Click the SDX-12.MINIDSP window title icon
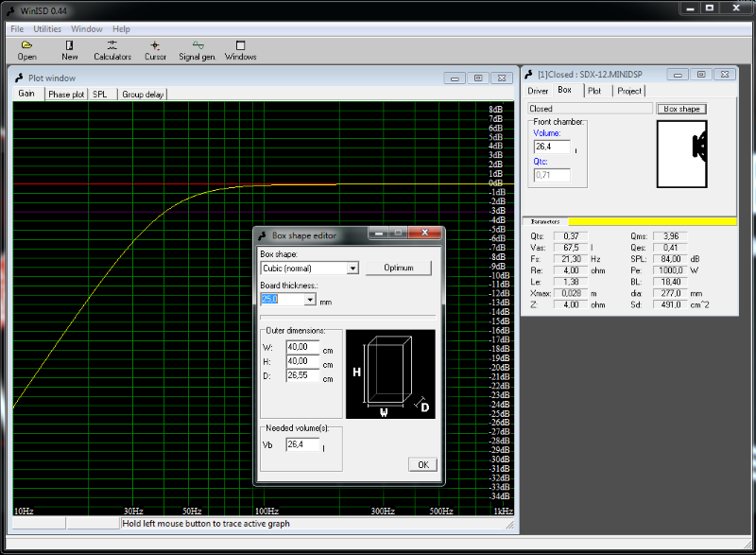The width and height of the screenshot is (756, 555). tap(528, 75)
